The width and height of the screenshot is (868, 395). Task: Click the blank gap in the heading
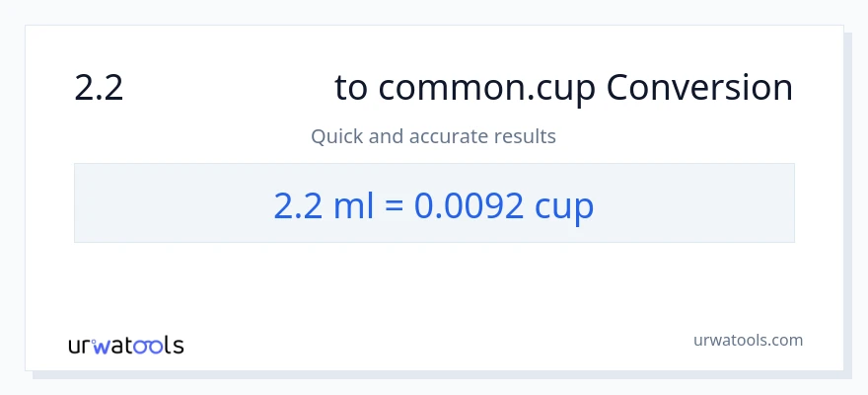click(x=227, y=89)
